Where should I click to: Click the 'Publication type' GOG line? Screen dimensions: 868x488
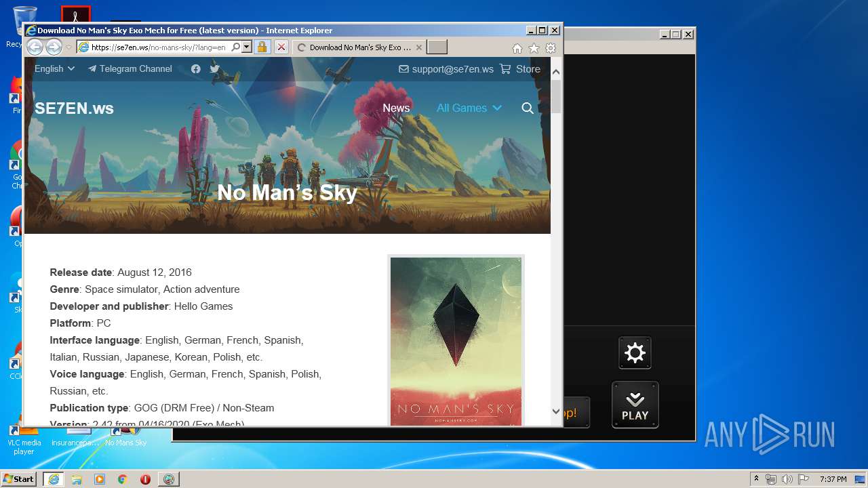click(x=162, y=408)
